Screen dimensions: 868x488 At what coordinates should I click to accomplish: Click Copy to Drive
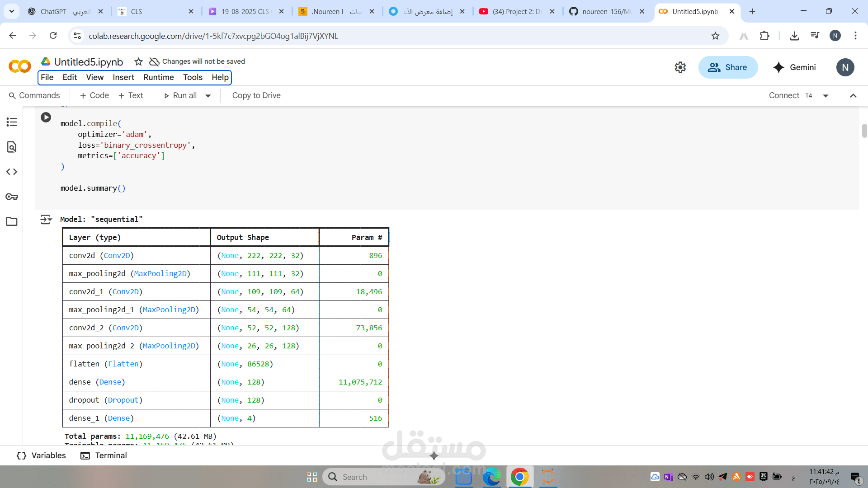(256, 95)
